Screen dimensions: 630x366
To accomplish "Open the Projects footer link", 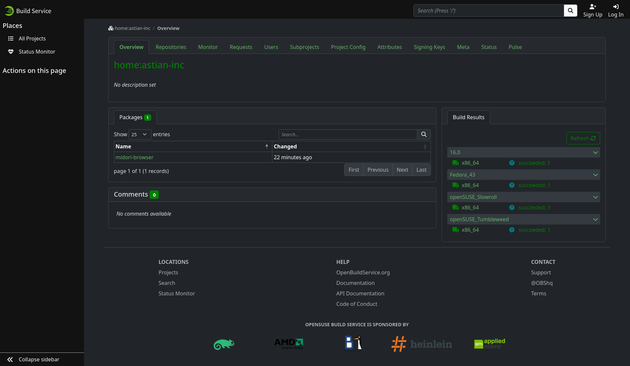I will [x=168, y=273].
